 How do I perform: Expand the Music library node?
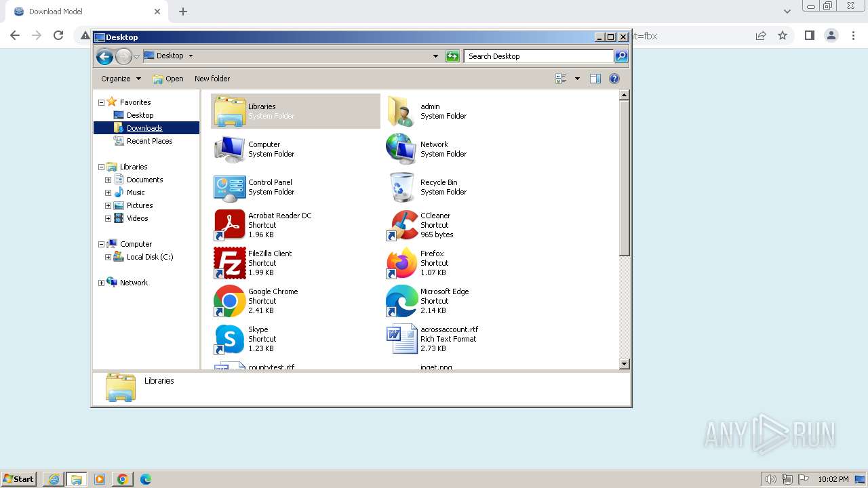(x=108, y=193)
